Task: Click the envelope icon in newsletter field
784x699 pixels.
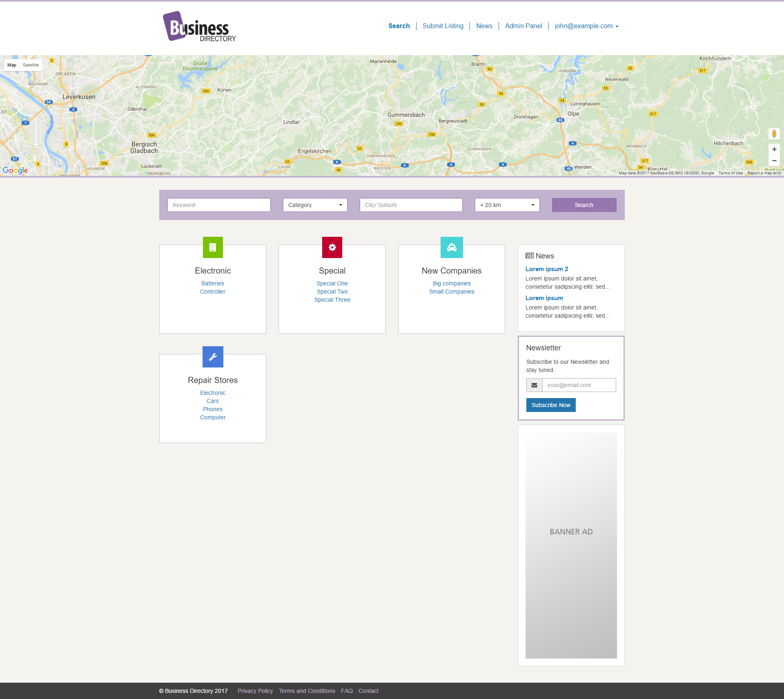Action: [534, 385]
